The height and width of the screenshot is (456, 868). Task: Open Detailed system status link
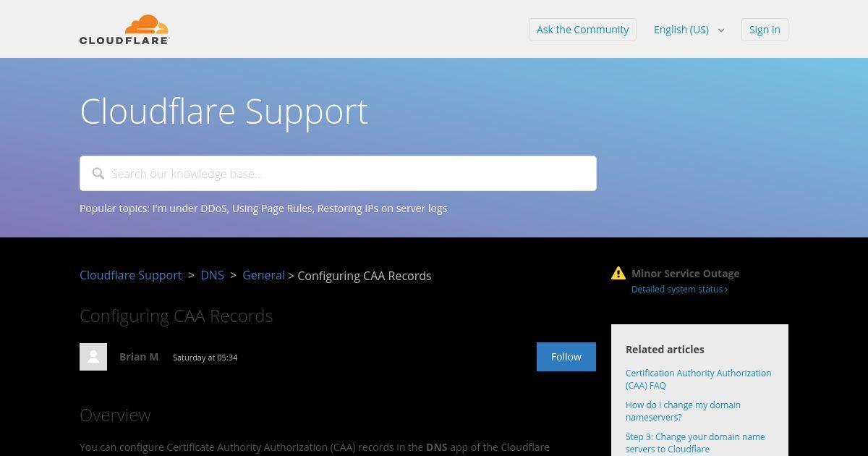(679, 290)
